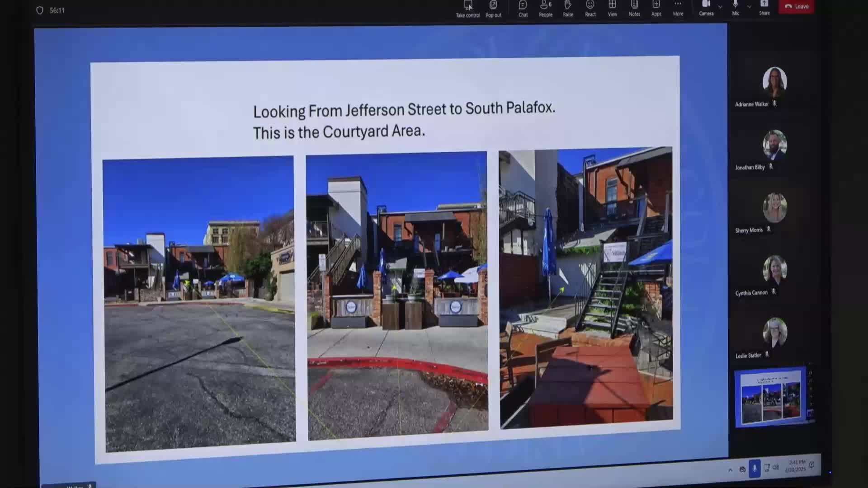Open the Apps panel
The height and width of the screenshot is (488, 868).
656,8
